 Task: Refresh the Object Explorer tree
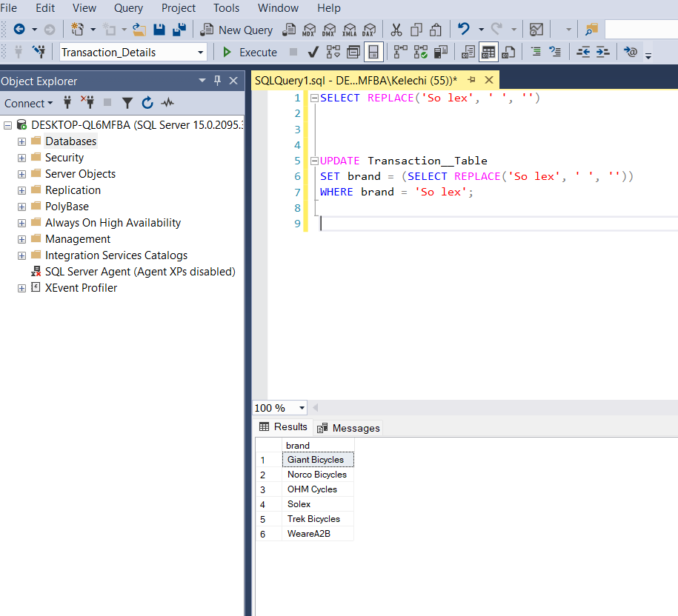pyautogui.click(x=148, y=103)
